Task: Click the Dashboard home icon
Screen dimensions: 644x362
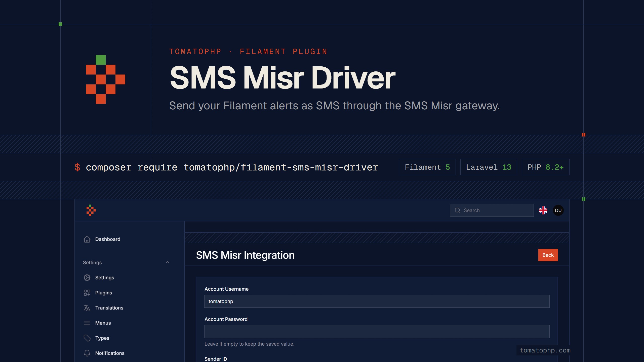Action: [x=87, y=239]
